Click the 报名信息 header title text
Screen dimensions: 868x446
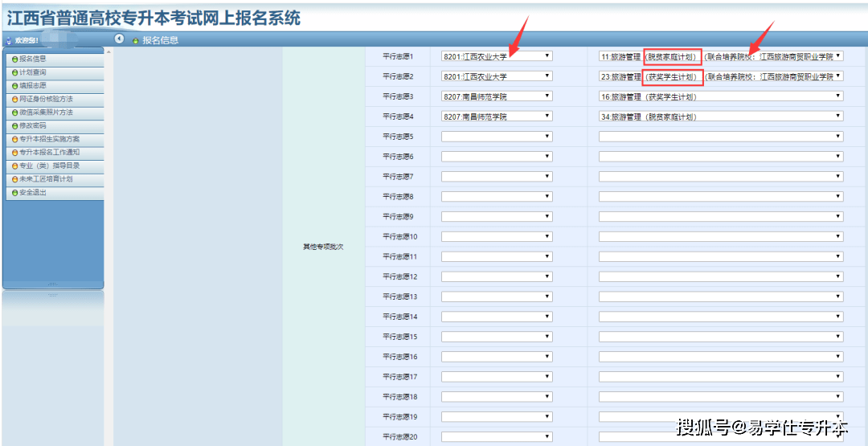[x=161, y=40]
